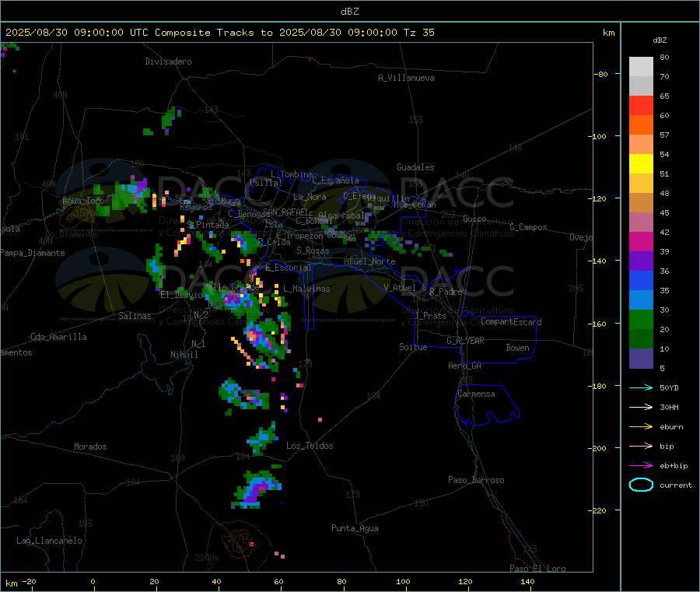Screen dimensions: 700x592
Task: Click the Cda_Amarilla map label
Action: click(x=58, y=337)
